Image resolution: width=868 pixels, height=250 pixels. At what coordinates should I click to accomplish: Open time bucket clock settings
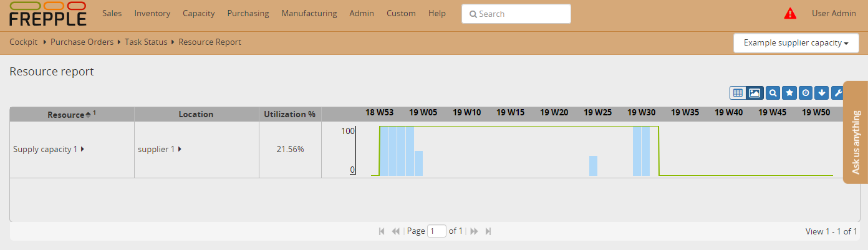click(806, 93)
